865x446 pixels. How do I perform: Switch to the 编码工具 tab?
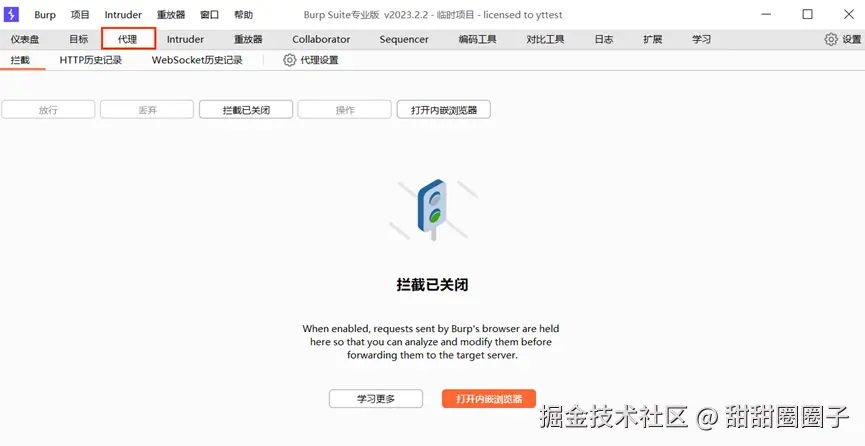(478, 39)
